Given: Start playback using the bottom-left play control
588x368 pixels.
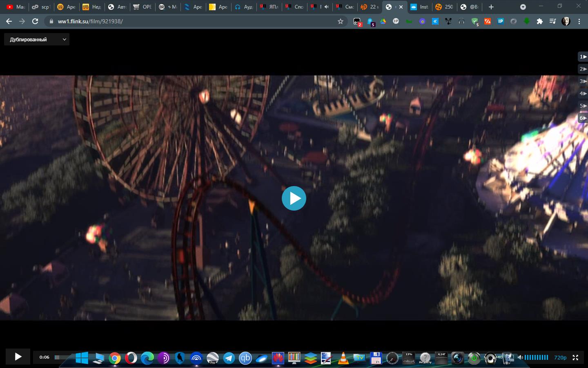Looking at the screenshot, I should coord(18,357).
